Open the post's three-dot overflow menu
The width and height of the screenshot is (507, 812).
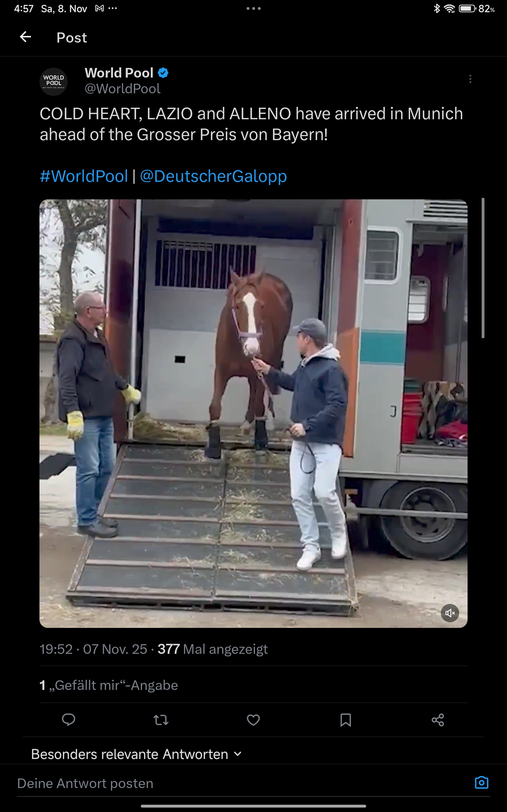click(470, 79)
